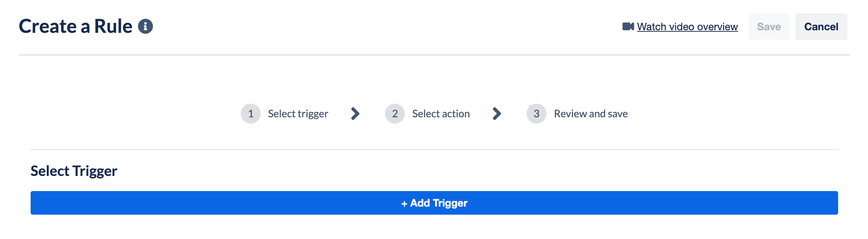The width and height of the screenshot is (868, 239).
Task: Select step 1 circle labeled 1
Action: pyautogui.click(x=250, y=114)
